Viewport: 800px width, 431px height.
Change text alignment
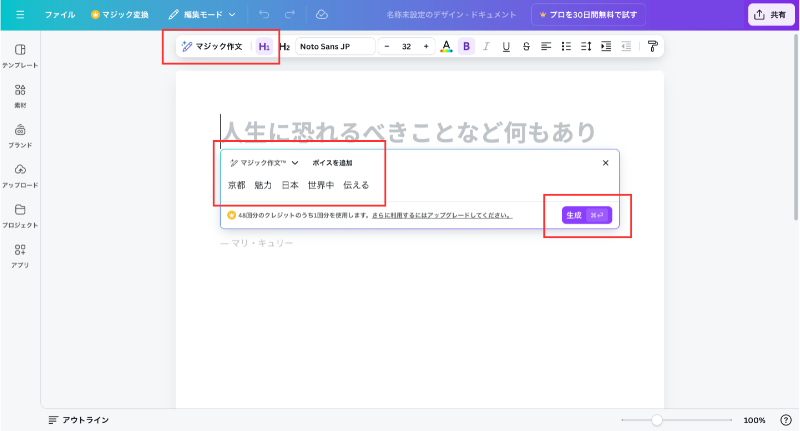click(546, 46)
